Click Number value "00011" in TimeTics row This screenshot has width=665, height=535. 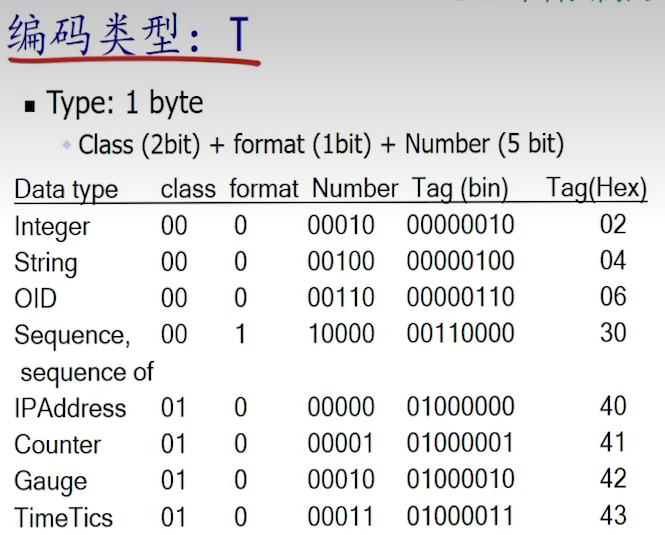pos(341,517)
